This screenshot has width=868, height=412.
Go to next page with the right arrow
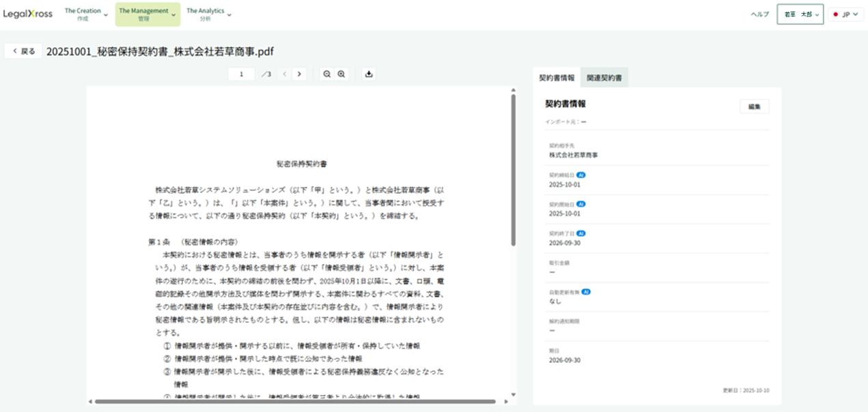[300, 74]
